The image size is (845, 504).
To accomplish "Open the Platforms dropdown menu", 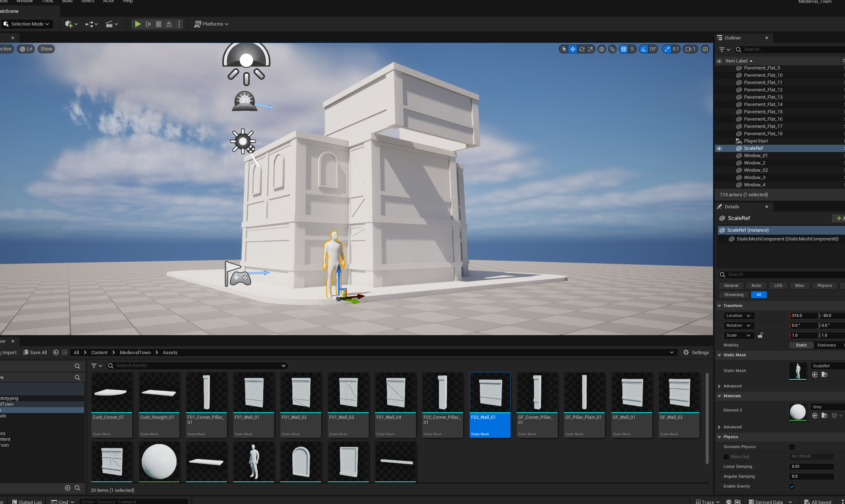I will (212, 24).
